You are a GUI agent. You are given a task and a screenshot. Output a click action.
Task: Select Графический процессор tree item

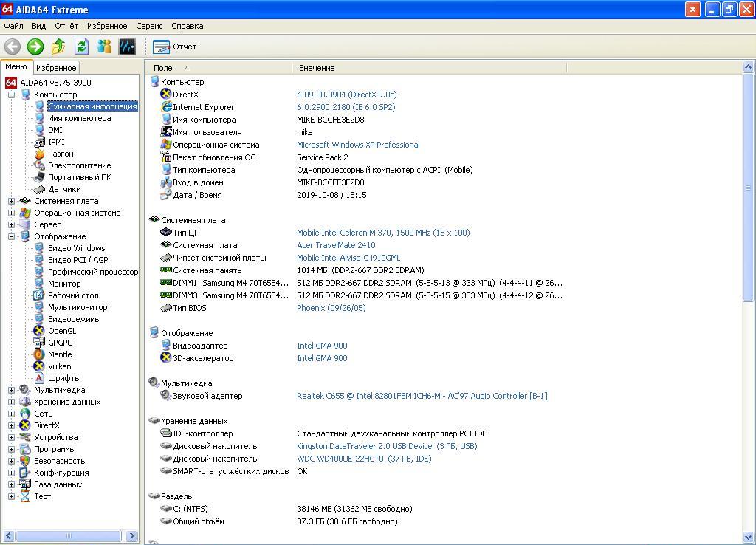pos(93,272)
